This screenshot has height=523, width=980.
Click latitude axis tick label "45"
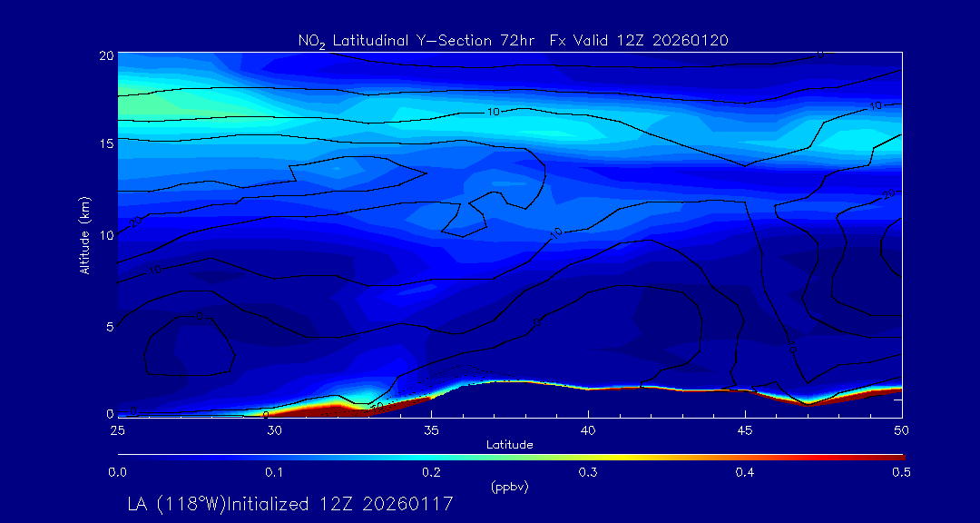click(745, 430)
